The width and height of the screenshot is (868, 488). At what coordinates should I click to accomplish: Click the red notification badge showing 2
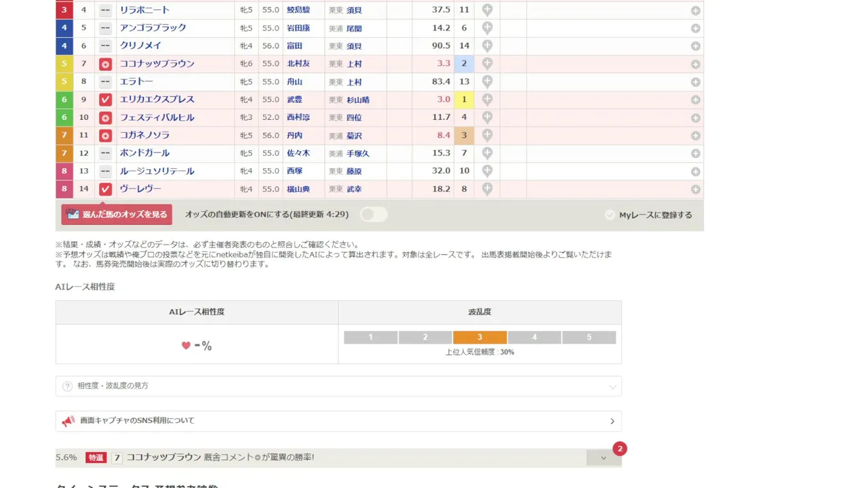pyautogui.click(x=620, y=449)
